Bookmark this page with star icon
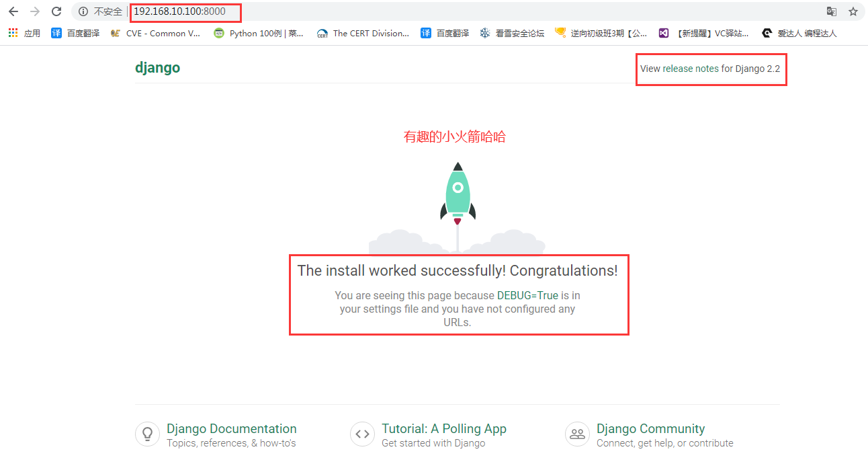Image resolution: width=868 pixels, height=466 pixels. click(x=853, y=11)
